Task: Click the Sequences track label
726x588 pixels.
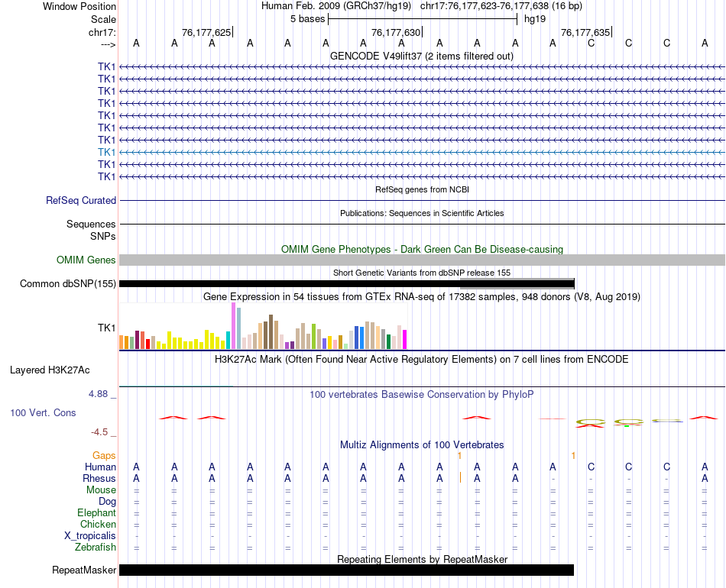Action: coord(91,224)
